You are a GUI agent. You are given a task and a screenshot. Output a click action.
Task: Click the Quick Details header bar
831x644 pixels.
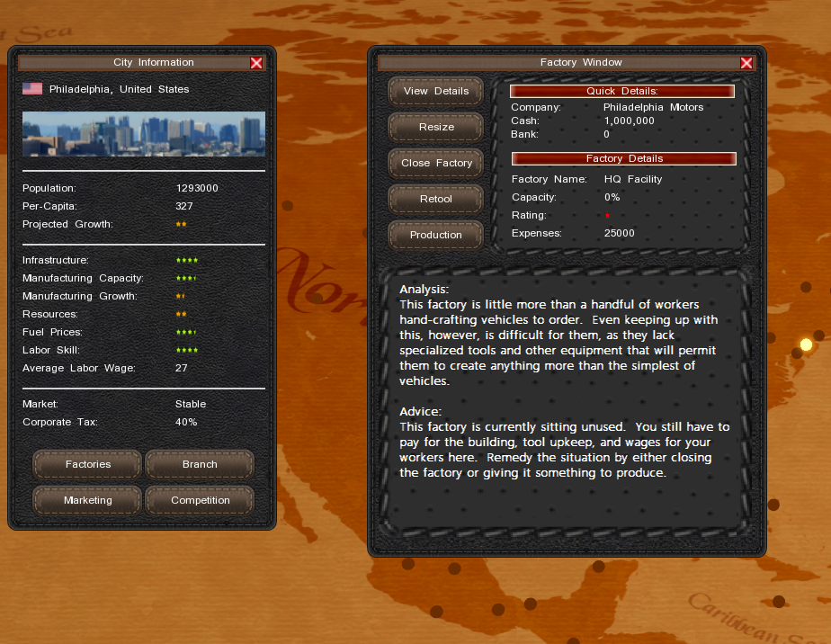coord(622,91)
